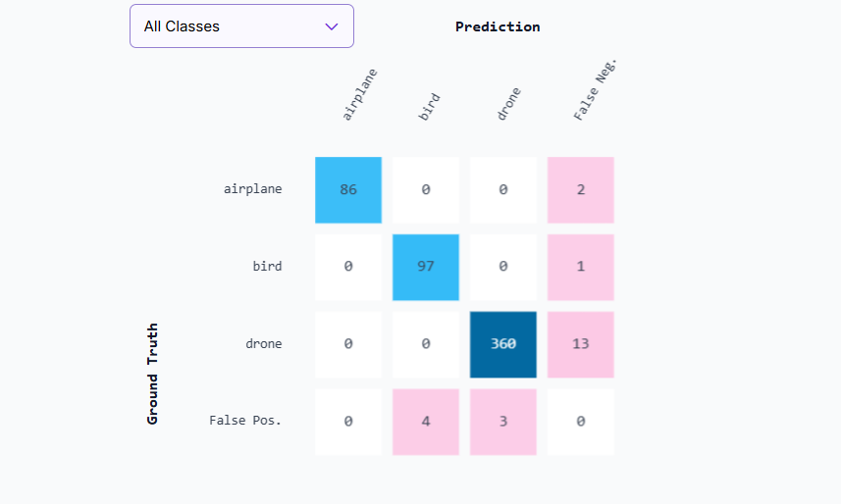Open the All Classes dropdown

[x=240, y=26]
